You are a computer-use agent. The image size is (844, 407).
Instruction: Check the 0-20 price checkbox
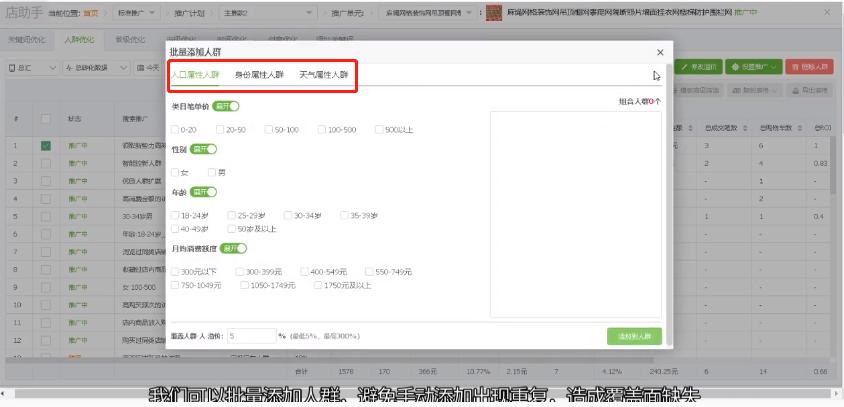[x=175, y=129]
